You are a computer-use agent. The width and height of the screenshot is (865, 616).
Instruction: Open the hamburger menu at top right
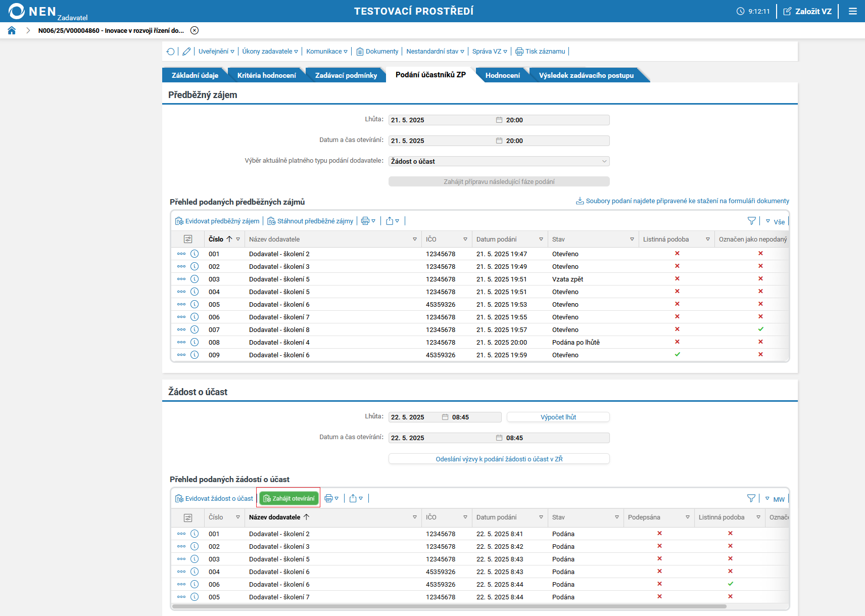[x=853, y=11]
